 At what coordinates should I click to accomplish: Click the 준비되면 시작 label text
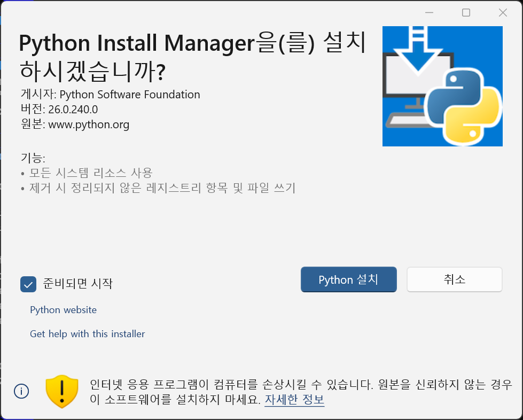pos(77,284)
